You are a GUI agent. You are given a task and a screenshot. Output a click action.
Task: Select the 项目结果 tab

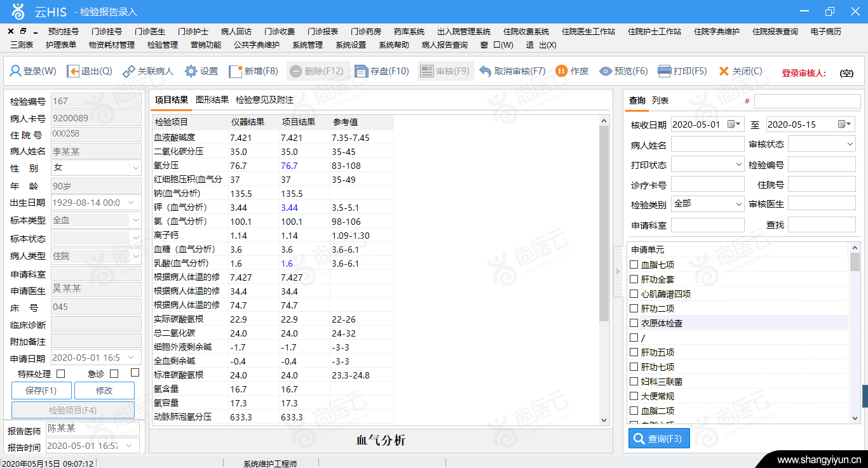(172, 100)
